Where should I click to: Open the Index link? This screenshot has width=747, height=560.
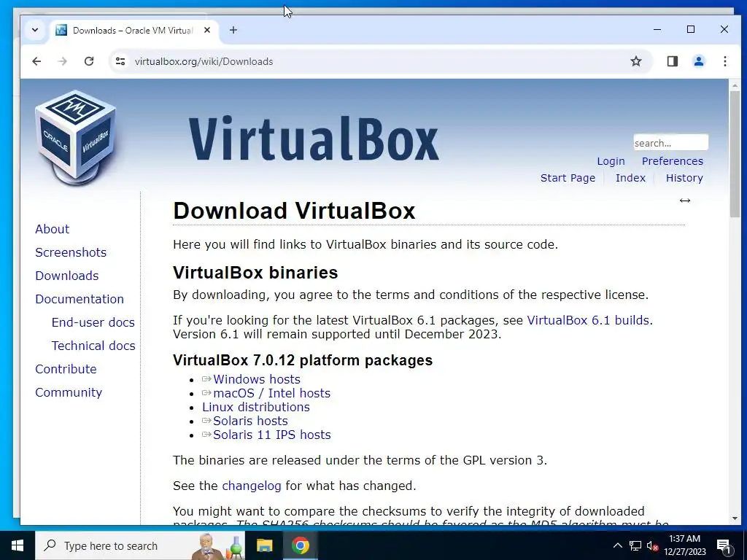[630, 178]
